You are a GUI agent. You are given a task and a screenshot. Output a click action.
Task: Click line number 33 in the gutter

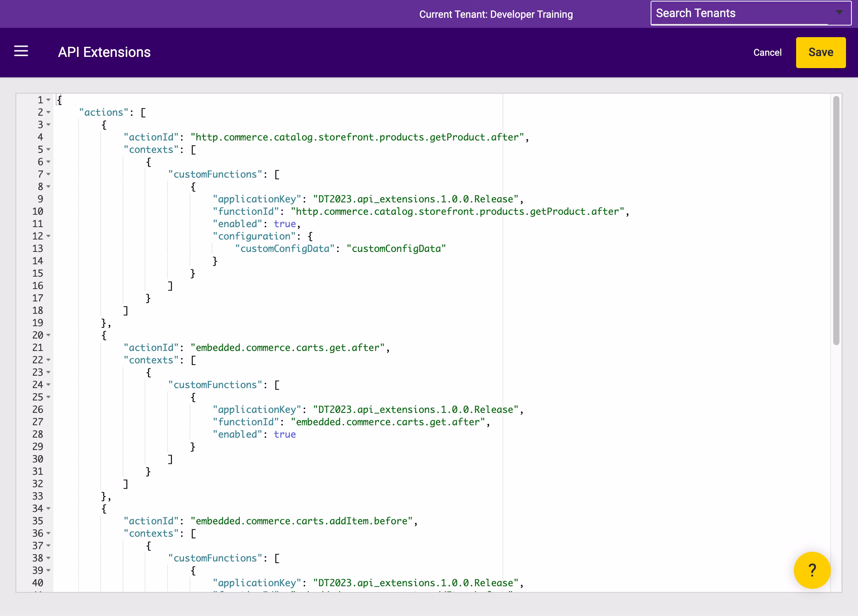(38, 496)
